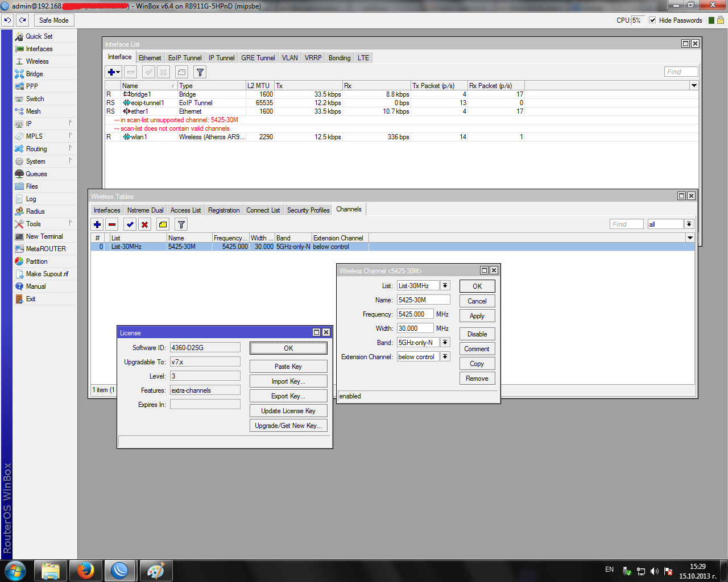Click the Undo arrow in top toolbar
The width and height of the screenshot is (728, 582).
(x=7, y=20)
